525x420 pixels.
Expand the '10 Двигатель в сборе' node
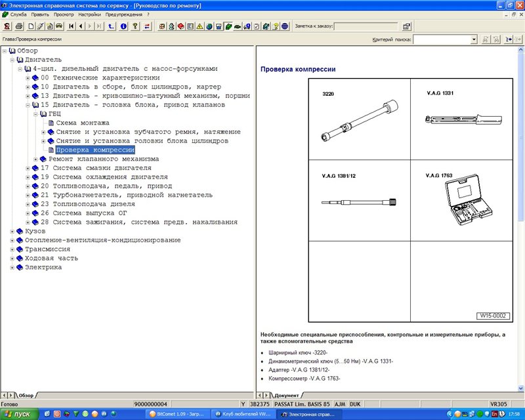28,87
